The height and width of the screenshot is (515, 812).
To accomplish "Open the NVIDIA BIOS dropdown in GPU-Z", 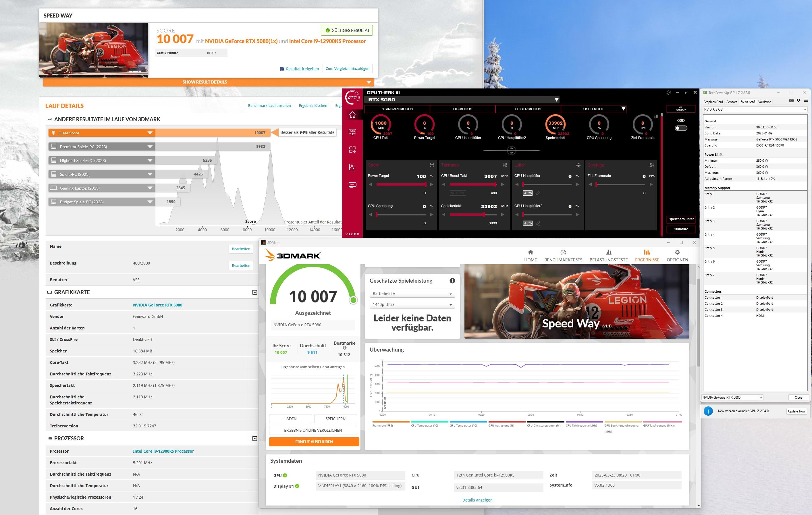I will point(755,109).
